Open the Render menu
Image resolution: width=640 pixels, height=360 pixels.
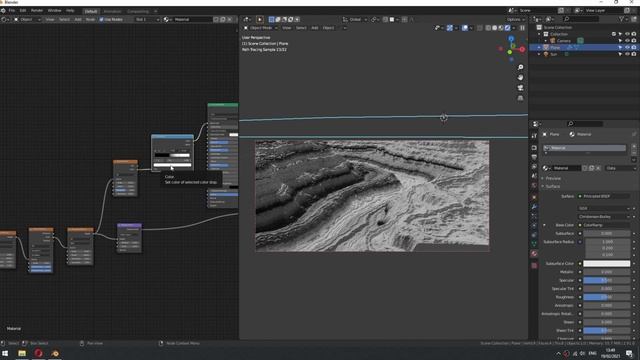tap(37, 11)
